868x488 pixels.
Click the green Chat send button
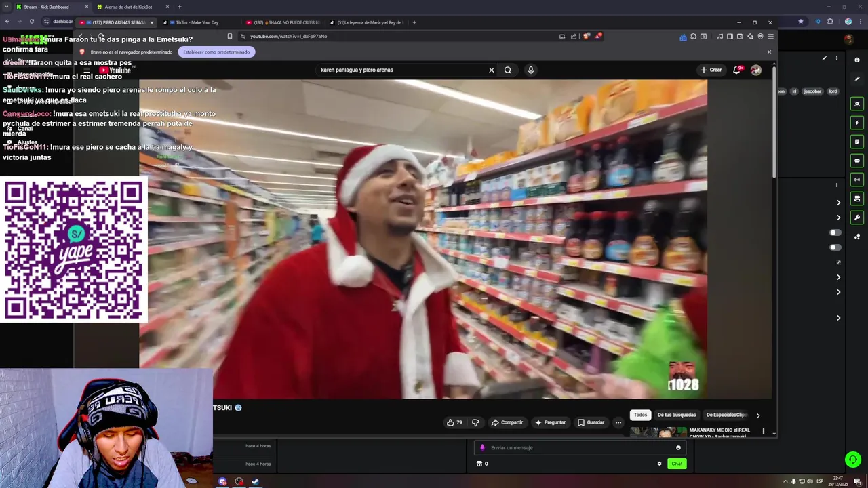[677, 464]
